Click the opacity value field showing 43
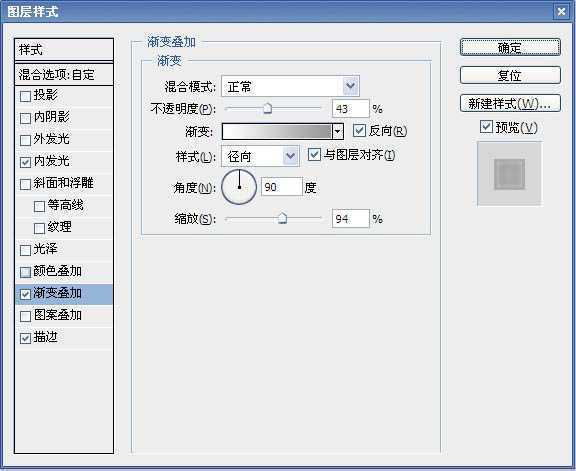Screen dimensions: 576x471 [x=350, y=109]
